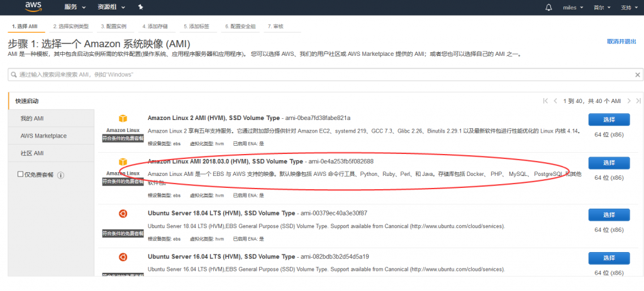
Task: Go to next page of AMIs
Action: (x=629, y=101)
